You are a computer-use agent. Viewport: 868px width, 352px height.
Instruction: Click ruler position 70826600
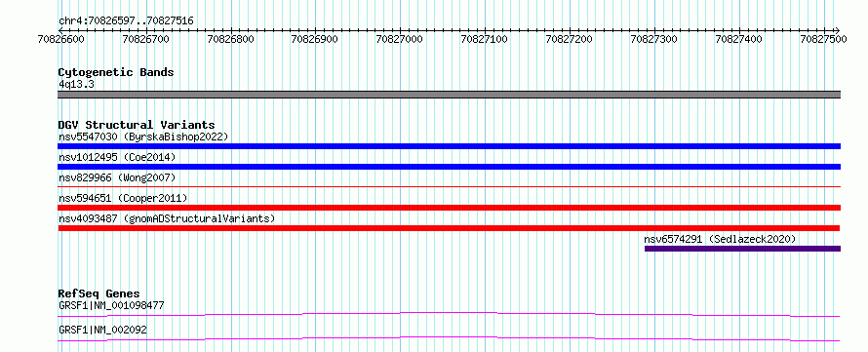(x=60, y=39)
